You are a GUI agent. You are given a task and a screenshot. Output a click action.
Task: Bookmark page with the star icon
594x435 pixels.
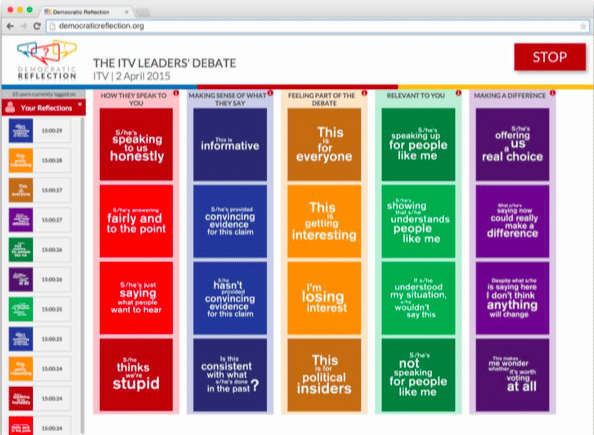583,27
